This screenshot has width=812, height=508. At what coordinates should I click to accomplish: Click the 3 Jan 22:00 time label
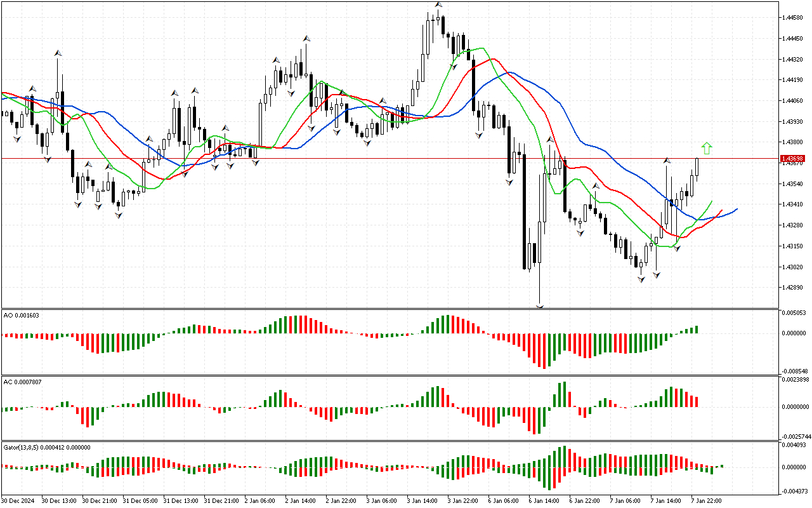point(464,501)
